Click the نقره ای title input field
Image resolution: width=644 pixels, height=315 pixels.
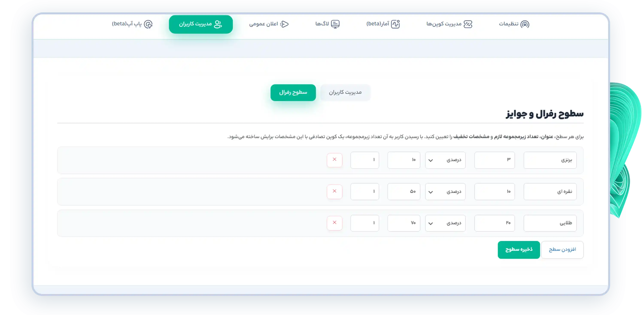point(550,192)
